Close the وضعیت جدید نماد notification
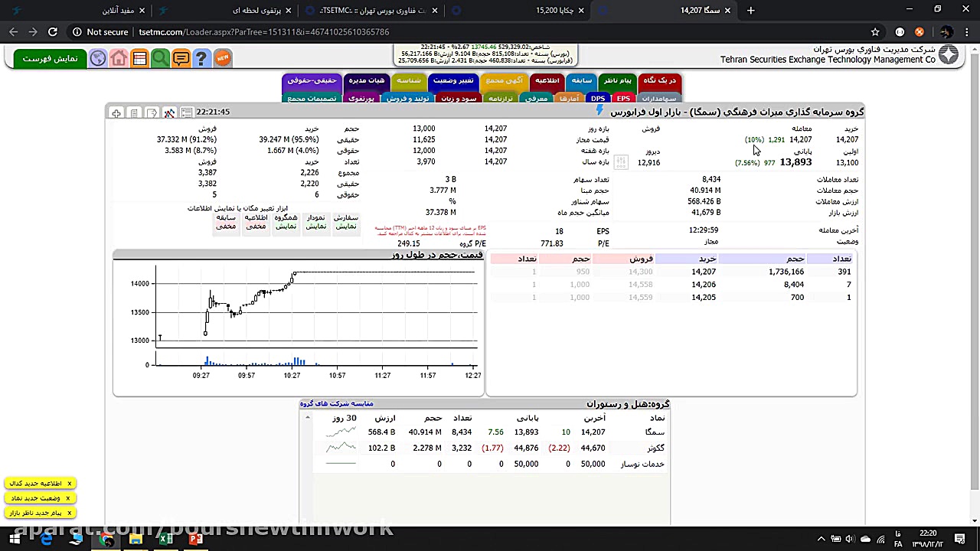Image resolution: width=980 pixels, height=551 pixels. click(68, 498)
